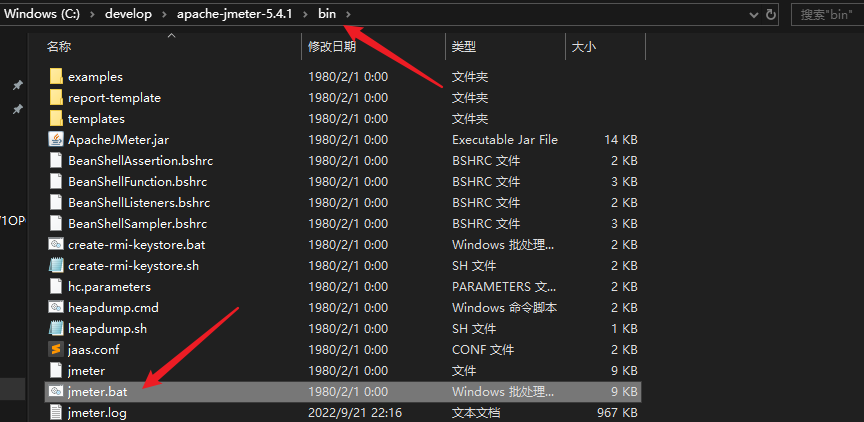Select jaas.conf file name
This screenshot has width=864, height=422.
[x=93, y=350]
